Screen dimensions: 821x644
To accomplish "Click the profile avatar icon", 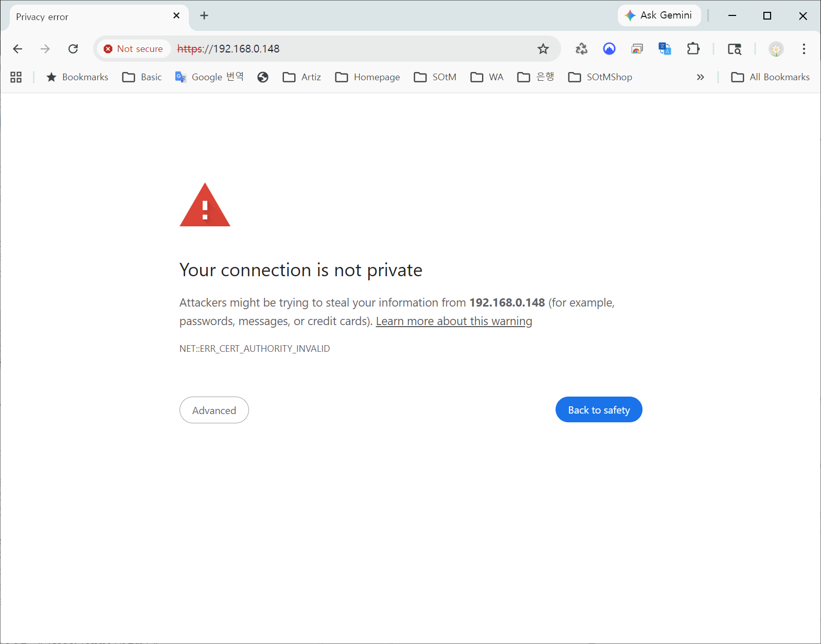I will (x=776, y=49).
